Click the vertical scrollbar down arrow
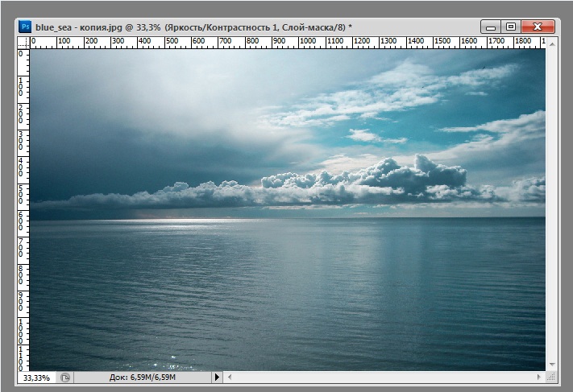 552,365
